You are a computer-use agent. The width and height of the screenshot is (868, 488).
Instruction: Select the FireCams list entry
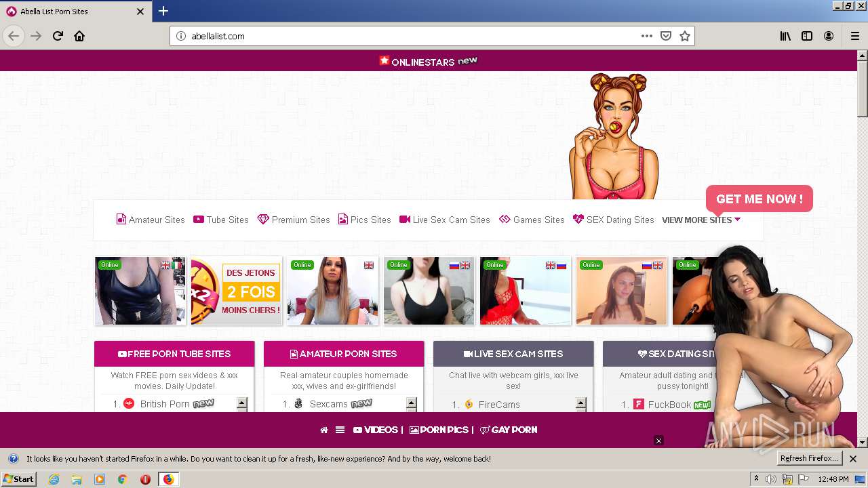click(x=499, y=405)
